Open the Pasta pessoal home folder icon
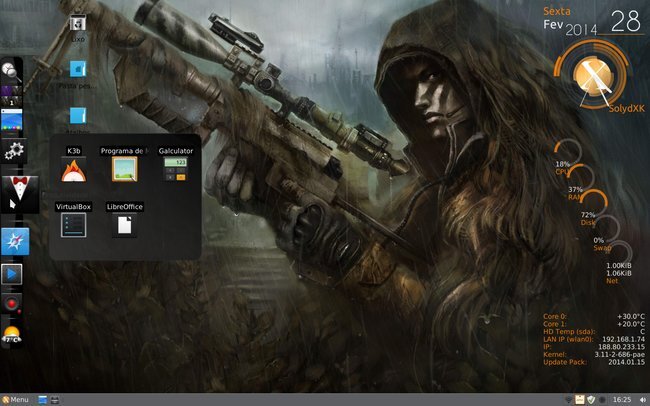Image resolution: width=650 pixels, height=406 pixels. point(78,69)
